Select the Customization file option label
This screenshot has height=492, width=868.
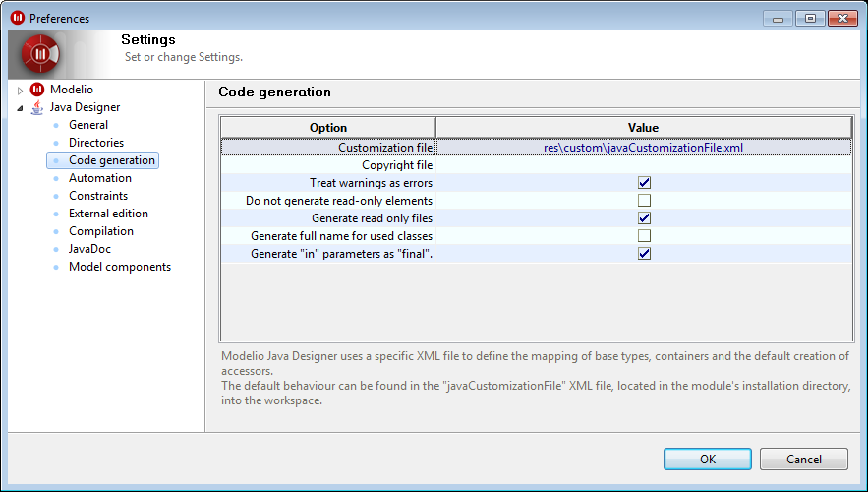[x=385, y=148]
